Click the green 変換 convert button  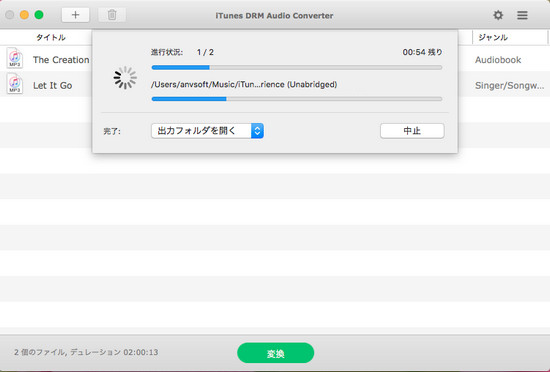[275, 353]
